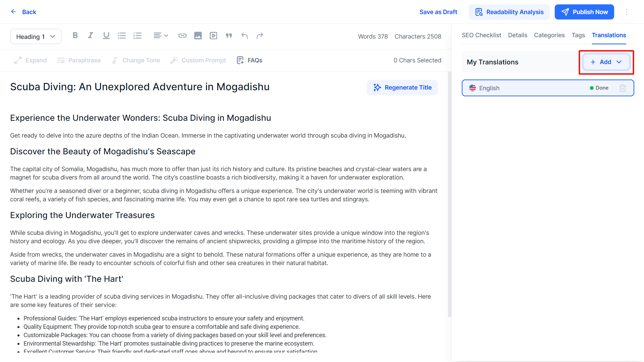Viewport: 644px width, 362px height.
Task: Switch to the SEO Checklist tab
Action: click(x=481, y=35)
